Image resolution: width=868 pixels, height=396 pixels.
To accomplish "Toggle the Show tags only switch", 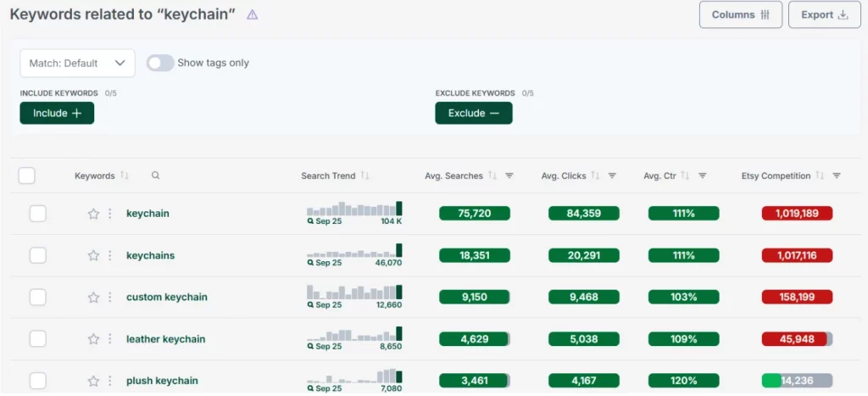I will coord(160,63).
